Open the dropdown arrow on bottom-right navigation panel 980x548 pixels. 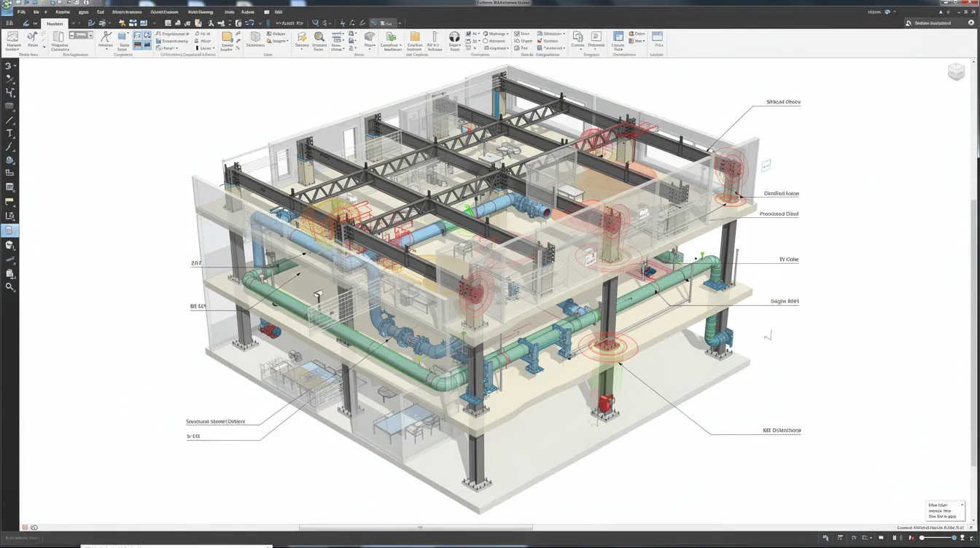(x=962, y=505)
